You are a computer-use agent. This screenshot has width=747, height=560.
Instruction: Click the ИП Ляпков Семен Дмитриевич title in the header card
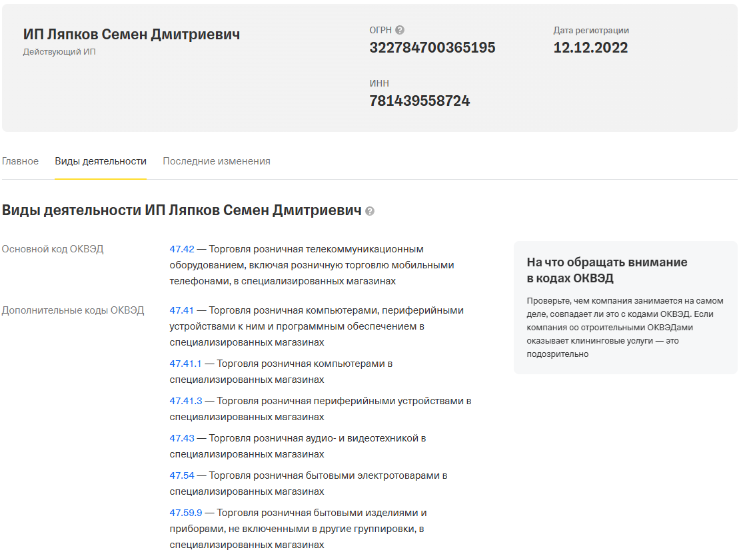pyautogui.click(x=131, y=35)
